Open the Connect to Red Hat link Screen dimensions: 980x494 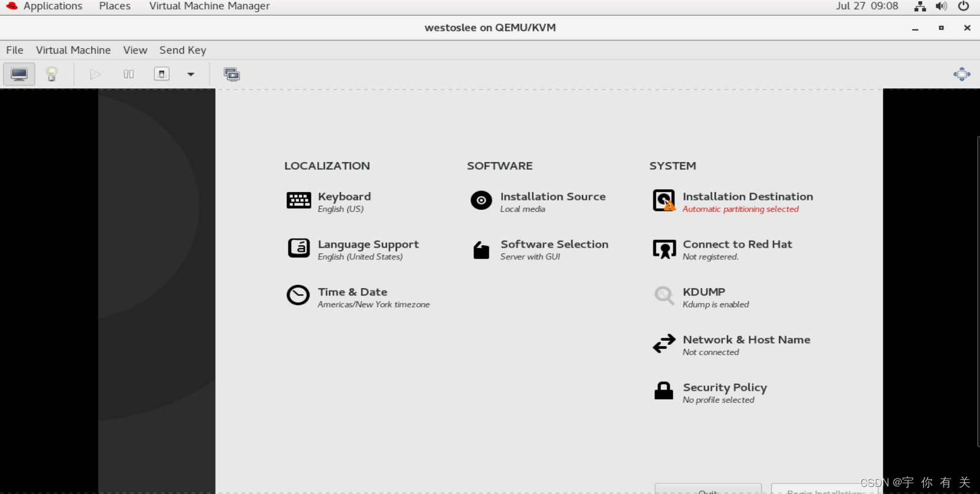pyautogui.click(x=737, y=244)
